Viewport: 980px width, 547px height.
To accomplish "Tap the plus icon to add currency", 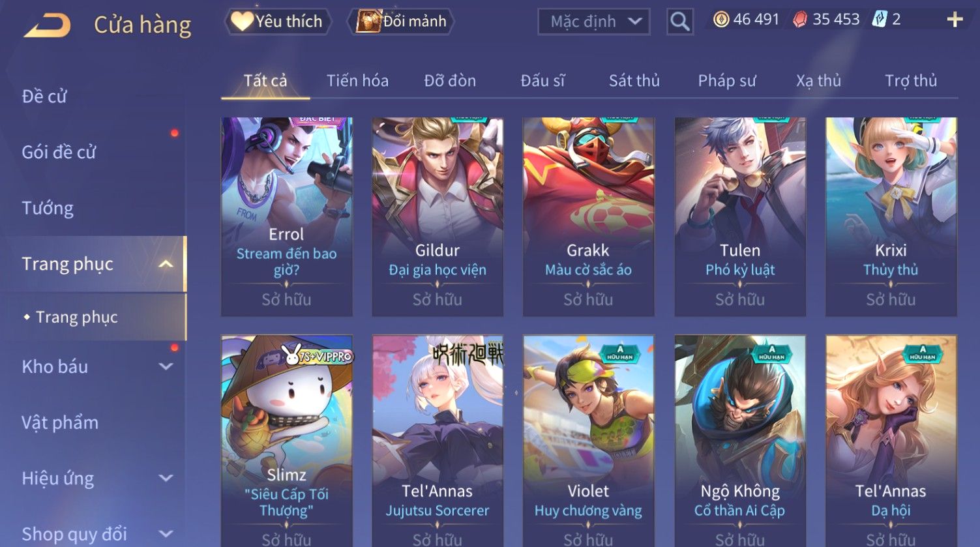I will (x=955, y=20).
